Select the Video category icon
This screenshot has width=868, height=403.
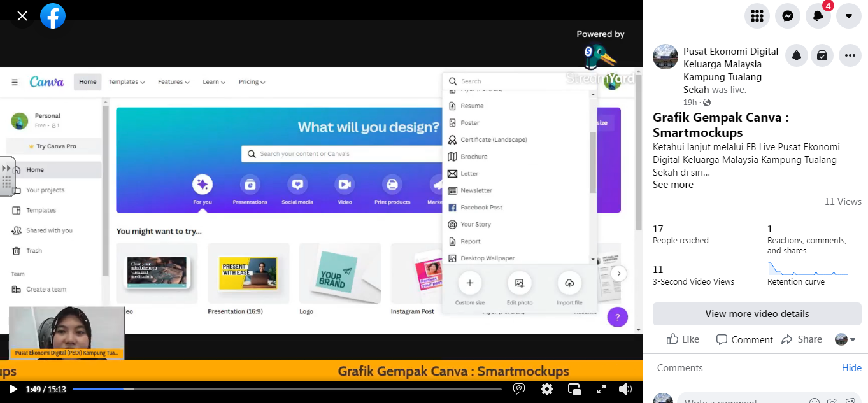[345, 185]
